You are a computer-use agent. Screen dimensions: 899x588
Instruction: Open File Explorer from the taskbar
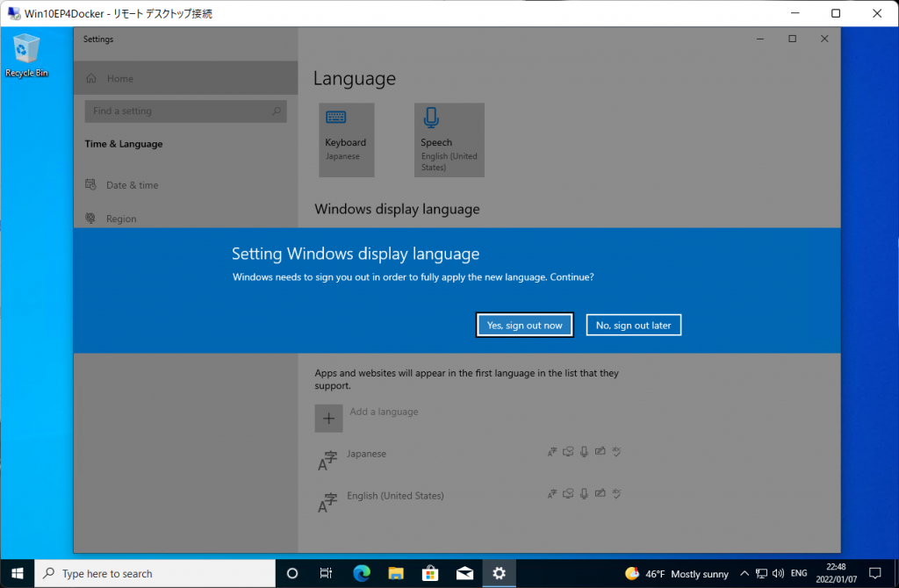[396, 573]
